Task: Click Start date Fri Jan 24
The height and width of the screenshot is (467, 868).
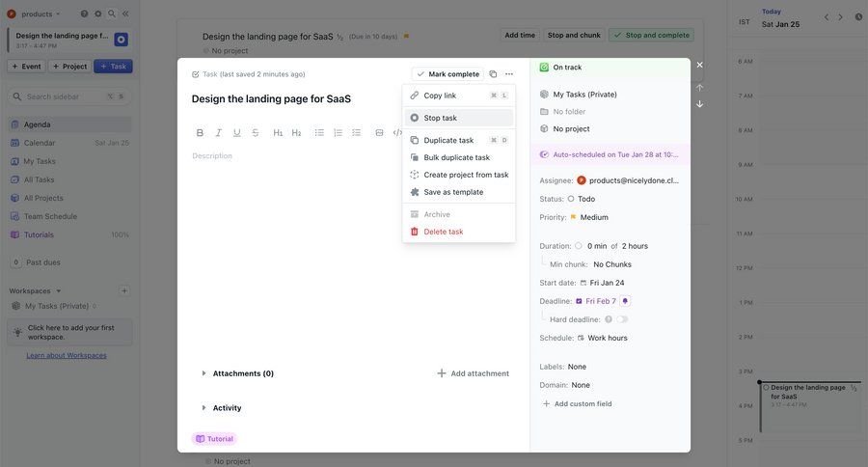Action: (602, 283)
